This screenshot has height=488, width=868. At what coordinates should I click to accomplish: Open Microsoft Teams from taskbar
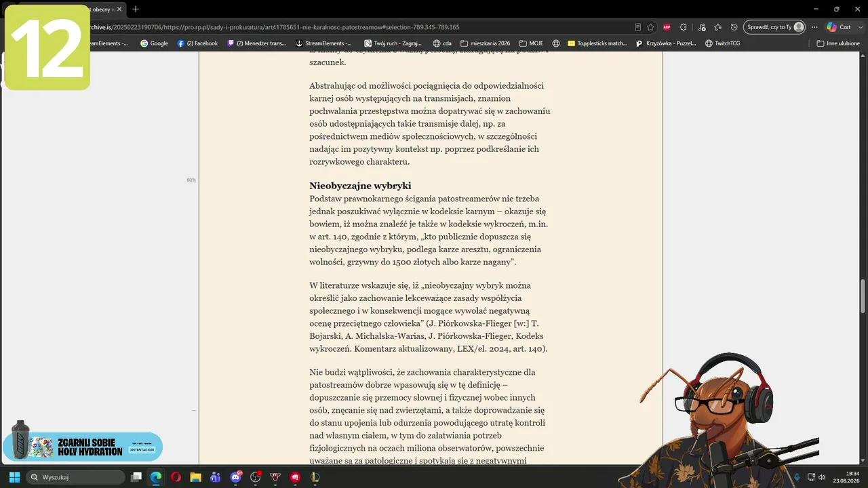pyautogui.click(x=216, y=477)
